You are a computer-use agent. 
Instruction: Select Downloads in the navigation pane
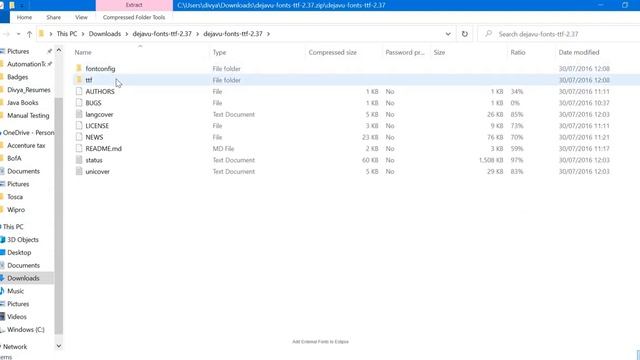[23, 278]
